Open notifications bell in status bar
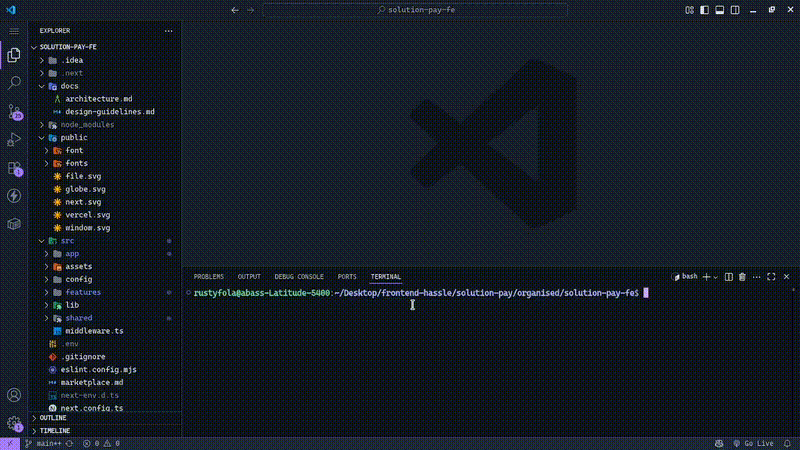Image resolution: width=800 pixels, height=450 pixels. pyautogui.click(x=787, y=443)
